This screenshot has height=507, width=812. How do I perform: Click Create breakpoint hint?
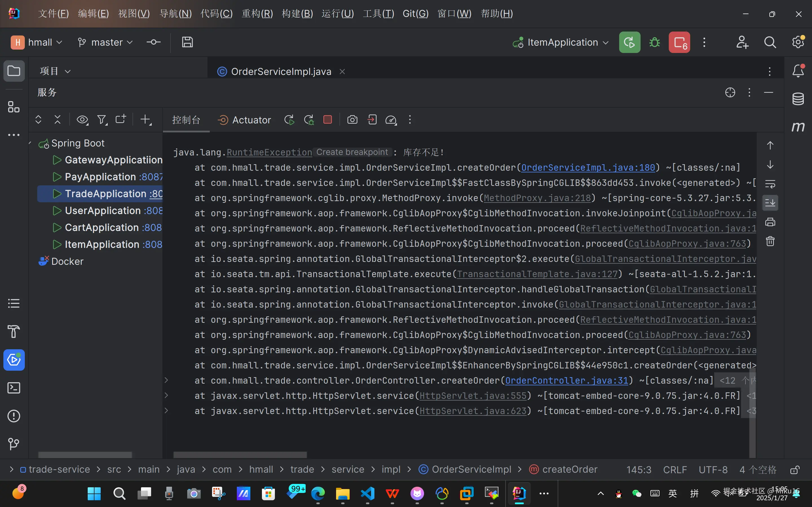352,152
